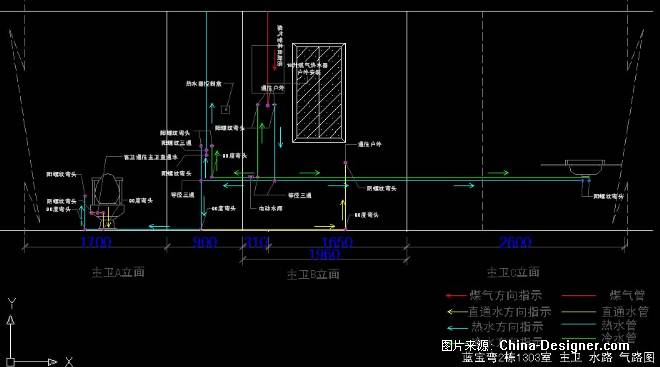The height and width of the screenshot is (367, 660).
Task: Click the water heater rectangle outline
Action: coord(268,69)
